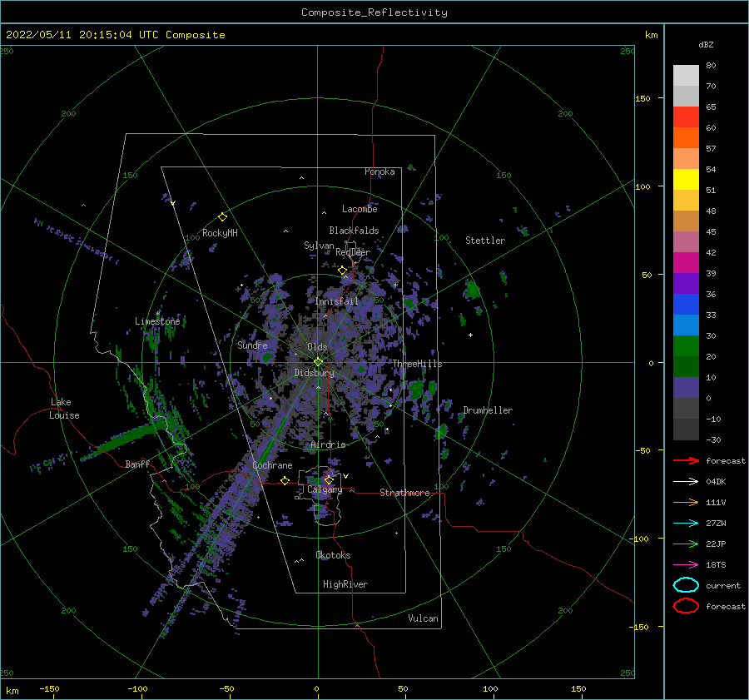Click the Stettler city label
Viewport: 749px width, 700px height.
[x=485, y=241]
